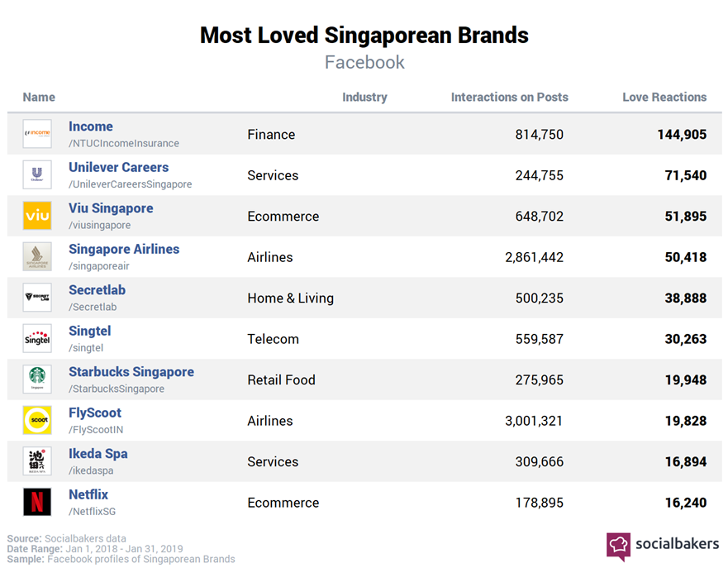
Task: Select the /singaporeair handle text
Action: [99, 265]
